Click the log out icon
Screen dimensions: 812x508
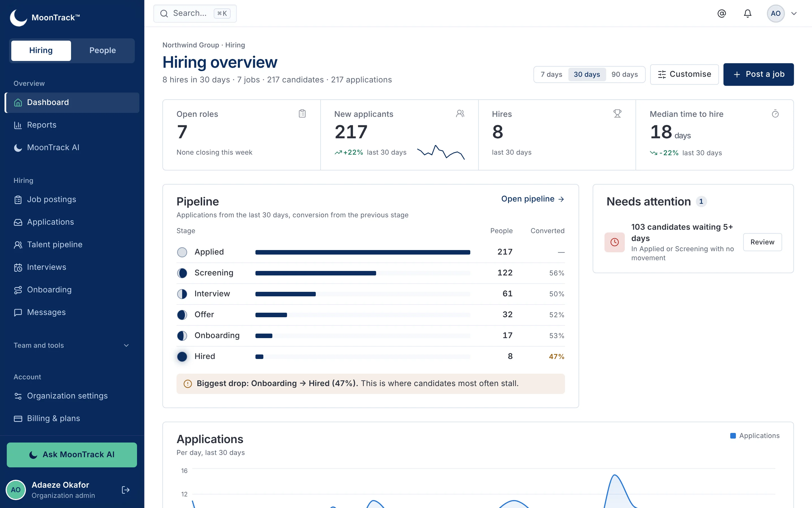click(125, 490)
